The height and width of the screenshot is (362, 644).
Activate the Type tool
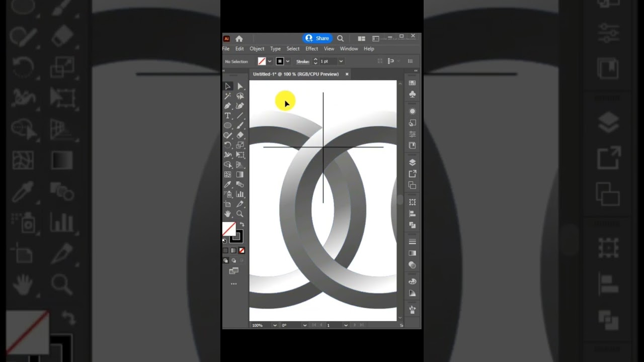tap(228, 116)
